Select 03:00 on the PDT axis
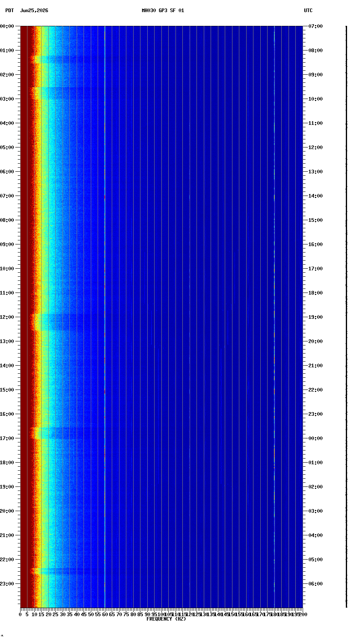 (x=7, y=99)
